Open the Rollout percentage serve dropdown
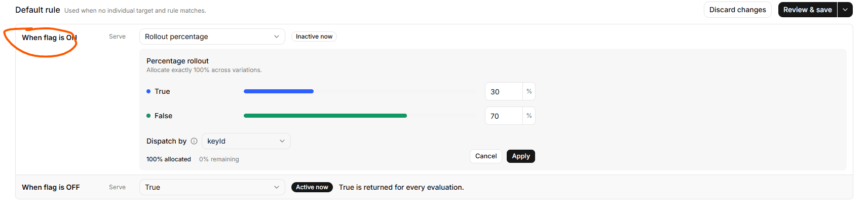Screen dimensions: 868x208 [x=212, y=37]
